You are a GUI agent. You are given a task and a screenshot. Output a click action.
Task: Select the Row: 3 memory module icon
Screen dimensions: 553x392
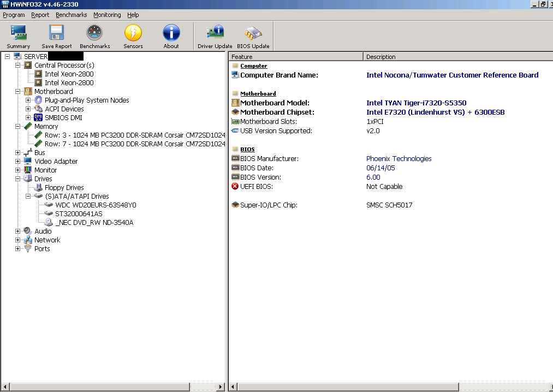tap(38, 135)
